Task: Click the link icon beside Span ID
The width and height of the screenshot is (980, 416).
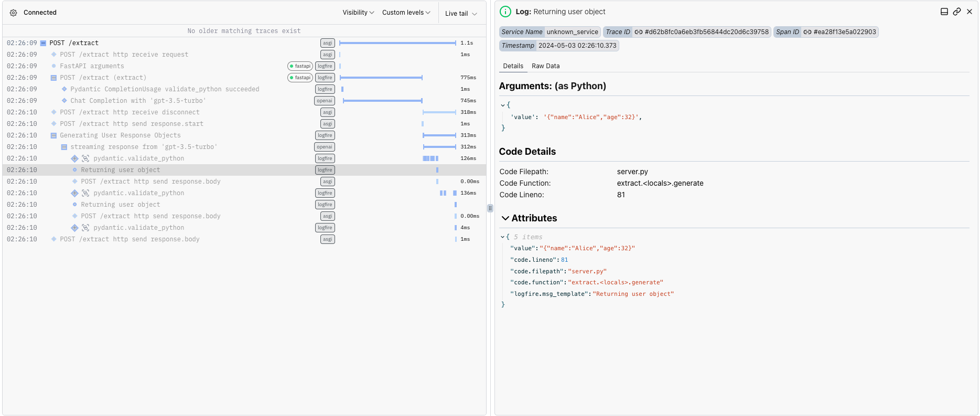Action: click(x=807, y=32)
